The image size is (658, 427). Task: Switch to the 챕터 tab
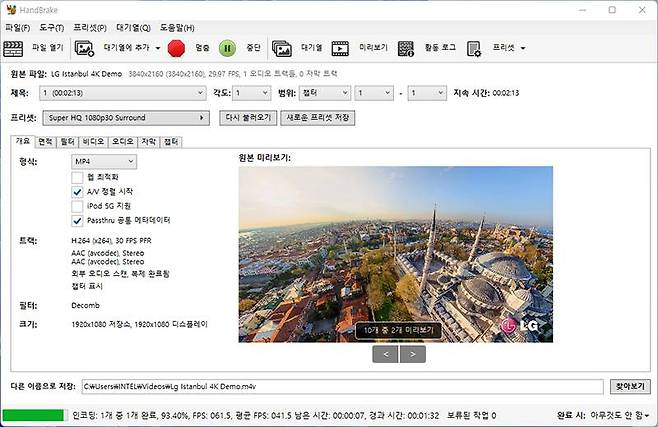click(171, 142)
